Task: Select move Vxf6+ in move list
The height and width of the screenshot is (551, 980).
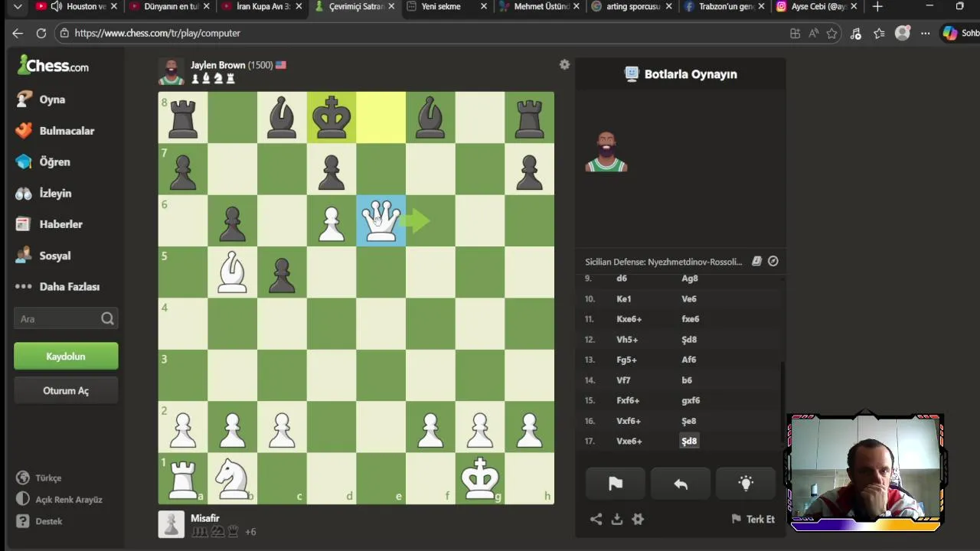Action: click(x=629, y=421)
